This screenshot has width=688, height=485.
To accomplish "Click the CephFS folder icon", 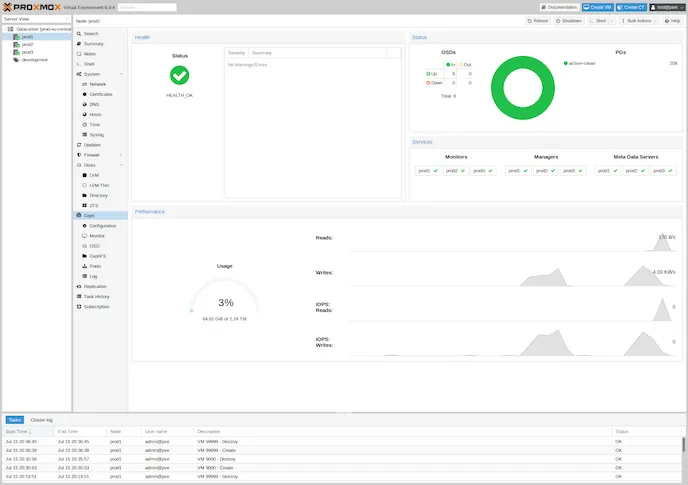I will click(85, 256).
